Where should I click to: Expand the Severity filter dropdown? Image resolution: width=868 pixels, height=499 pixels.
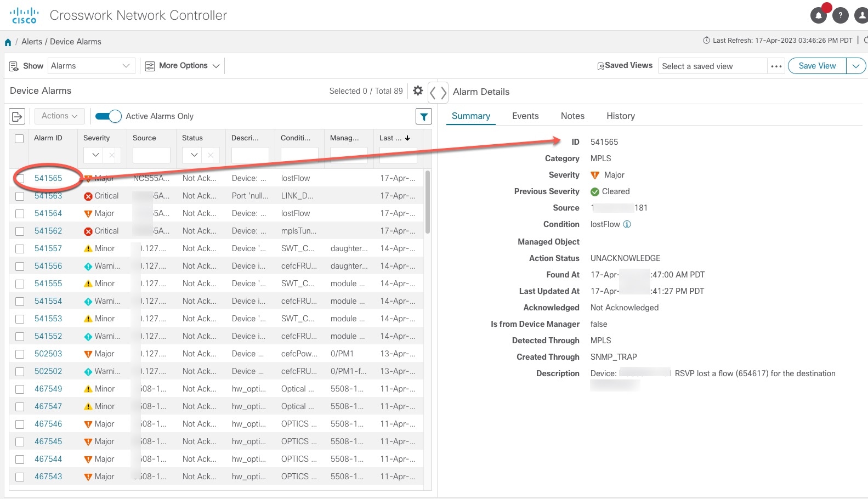pos(95,155)
